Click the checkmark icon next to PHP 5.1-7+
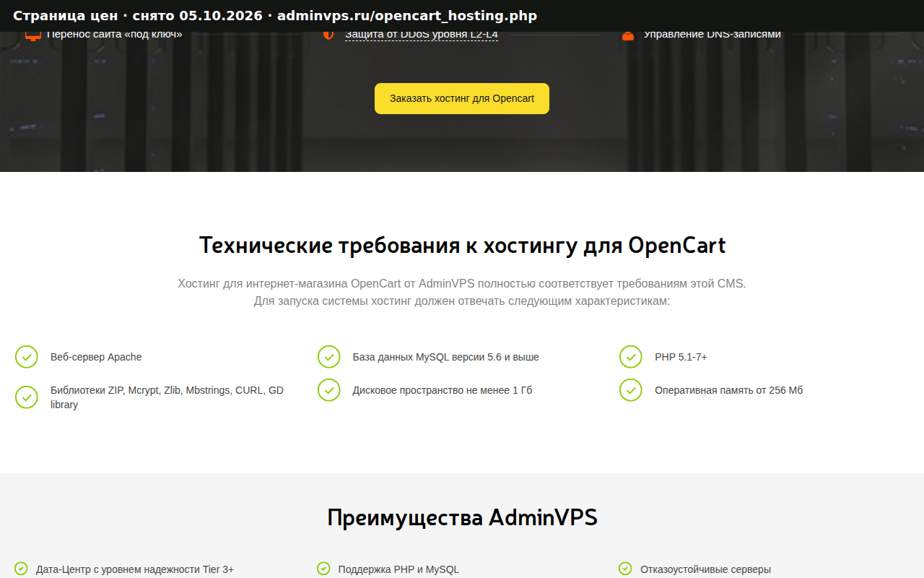 click(x=631, y=357)
